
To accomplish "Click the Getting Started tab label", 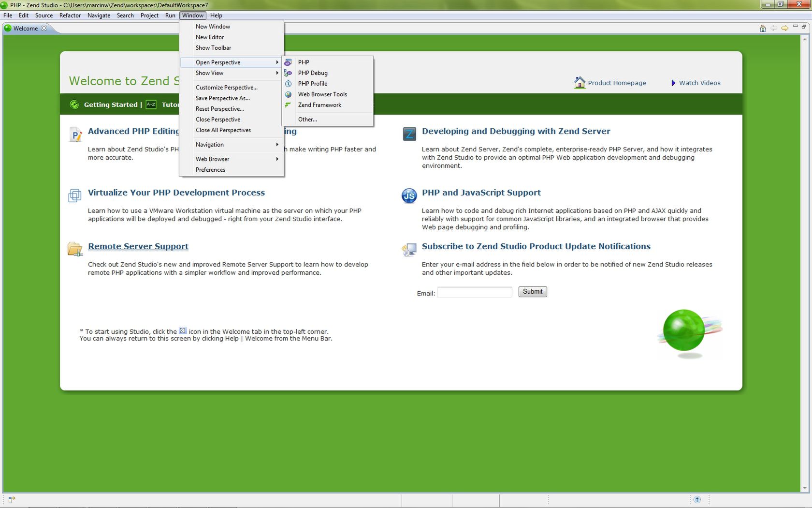I will point(111,105).
